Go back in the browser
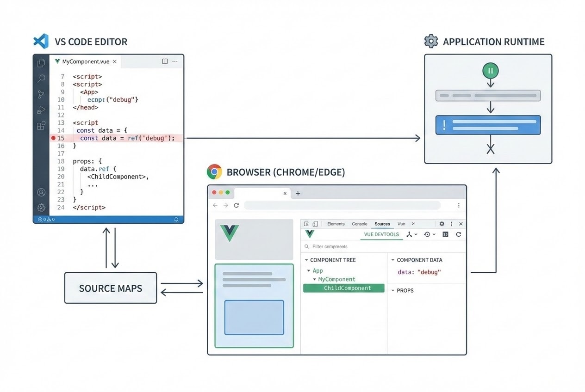Viewport: 585px width, 392px height. pos(215,205)
